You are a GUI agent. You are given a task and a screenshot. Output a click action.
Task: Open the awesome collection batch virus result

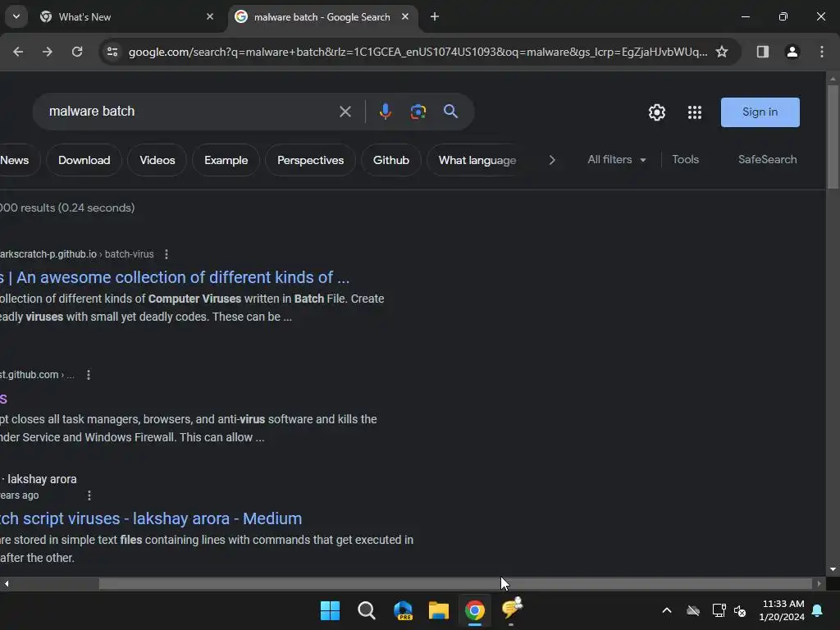click(x=175, y=277)
